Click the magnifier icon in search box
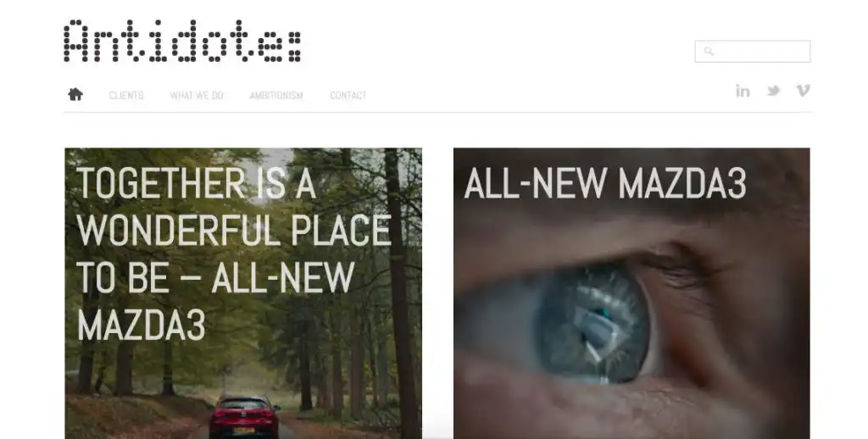Screen dimensions: 868x439 pos(709,52)
